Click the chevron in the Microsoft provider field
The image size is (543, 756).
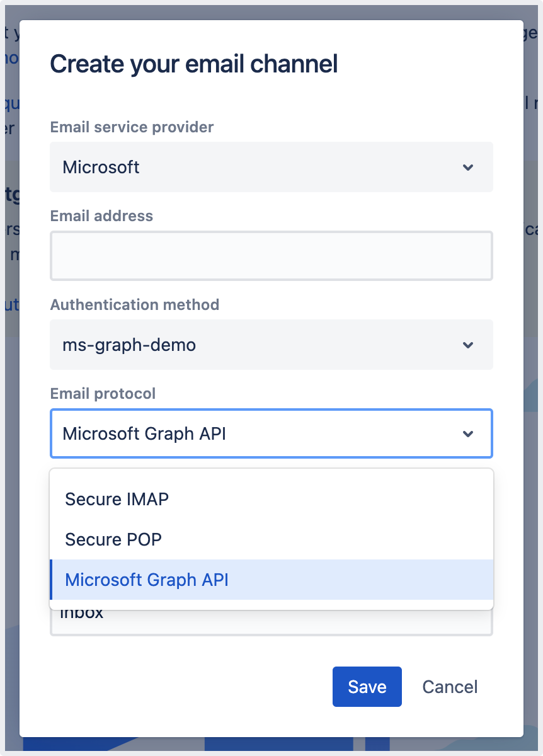pos(467,168)
